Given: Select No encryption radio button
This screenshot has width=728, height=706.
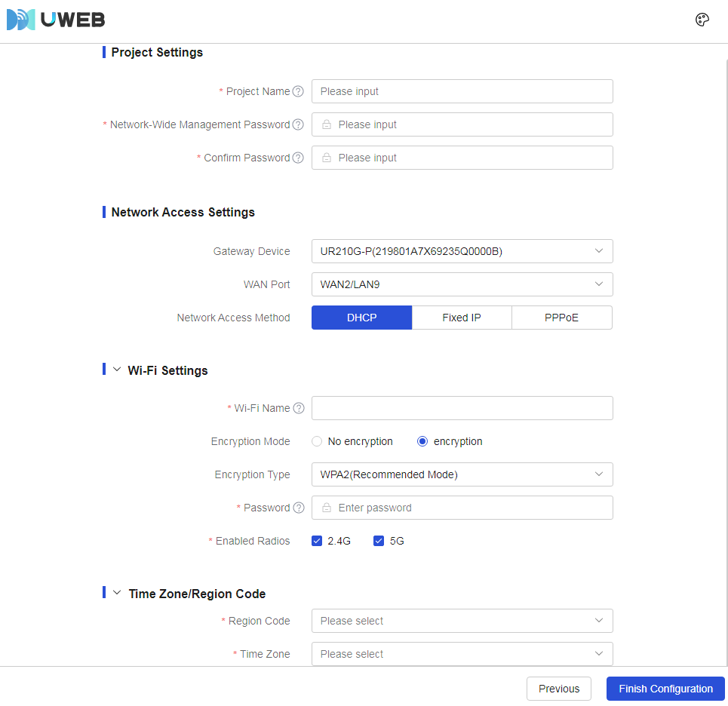Looking at the screenshot, I should [317, 441].
